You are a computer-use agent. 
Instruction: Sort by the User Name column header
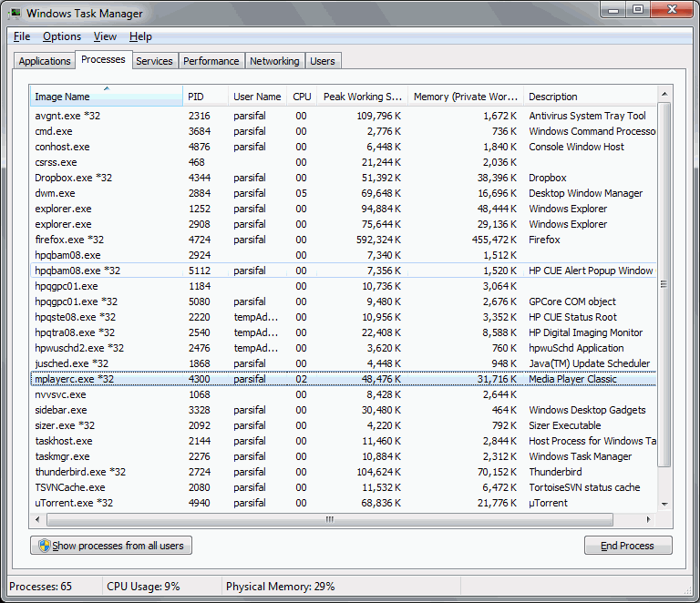point(257,97)
